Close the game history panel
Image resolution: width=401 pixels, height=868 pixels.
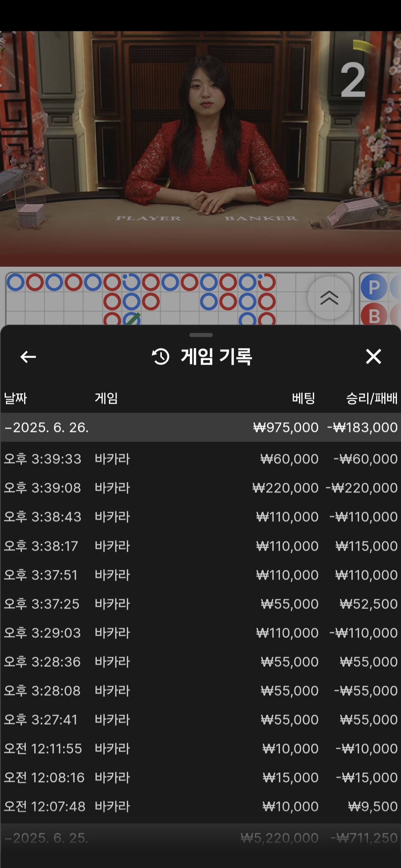373,357
